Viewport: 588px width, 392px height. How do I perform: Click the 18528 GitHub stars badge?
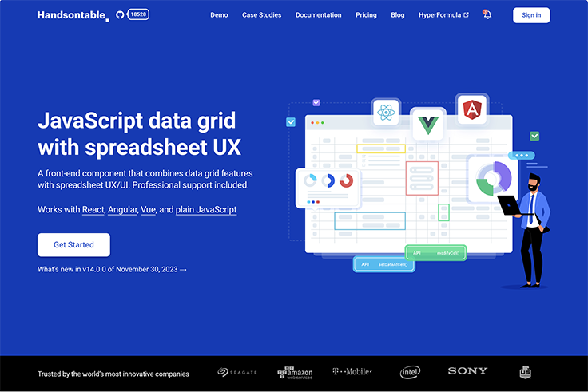point(138,14)
